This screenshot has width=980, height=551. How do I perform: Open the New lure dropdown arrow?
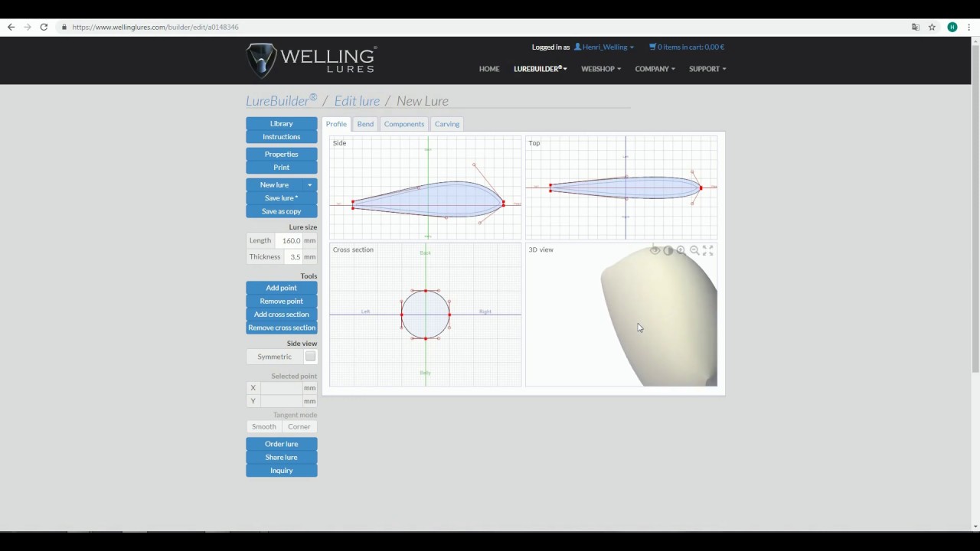(x=310, y=184)
